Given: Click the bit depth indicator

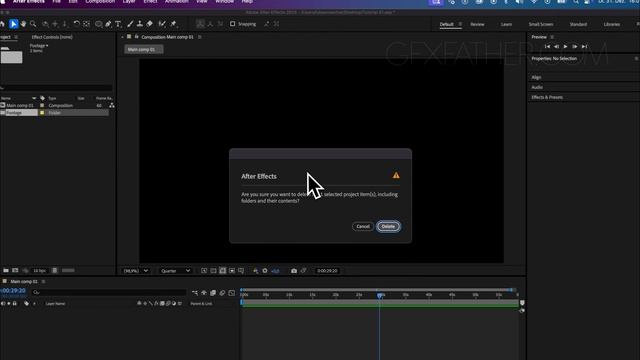Looking at the screenshot, I should (39, 271).
